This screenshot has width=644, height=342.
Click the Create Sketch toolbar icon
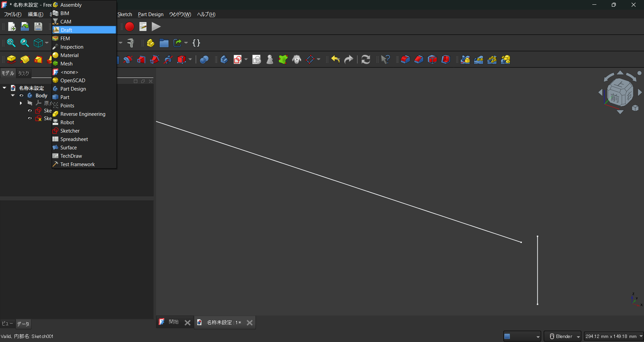click(x=238, y=60)
